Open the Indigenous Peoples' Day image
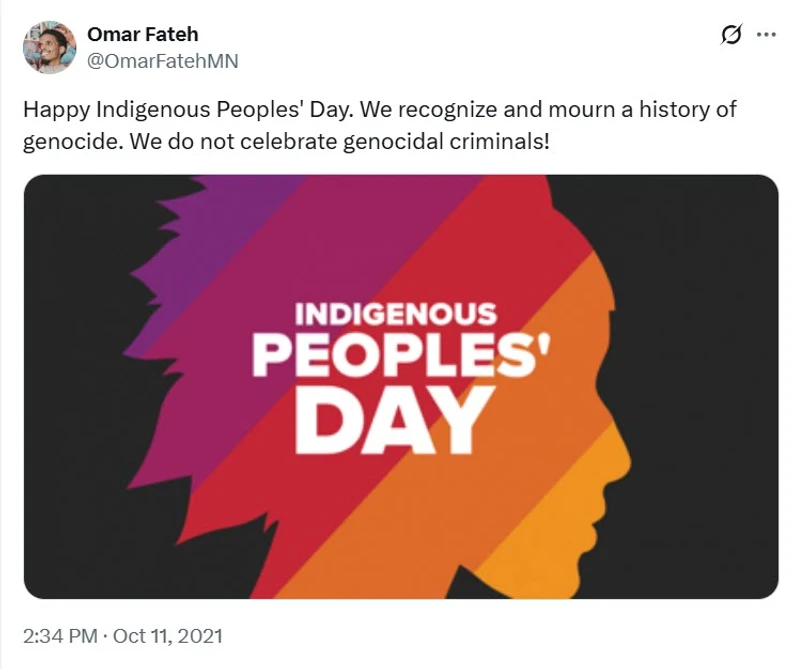Image resolution: width=800 pixels, height=669 pixels. 401,387
